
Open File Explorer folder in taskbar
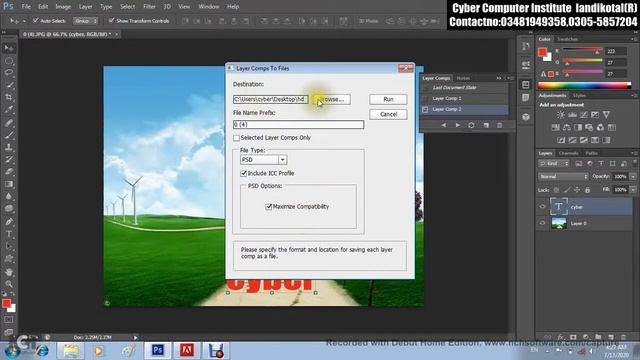(71, 350)
